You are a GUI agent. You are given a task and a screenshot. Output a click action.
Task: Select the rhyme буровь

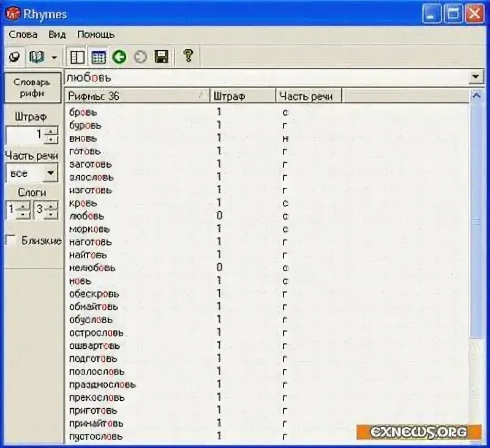point(85,125)
